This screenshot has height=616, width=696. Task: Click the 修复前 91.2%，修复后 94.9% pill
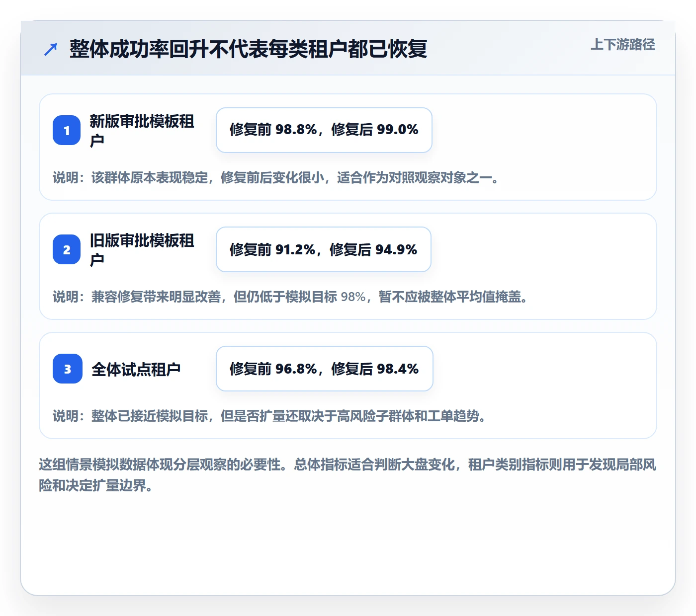point(324,249)
